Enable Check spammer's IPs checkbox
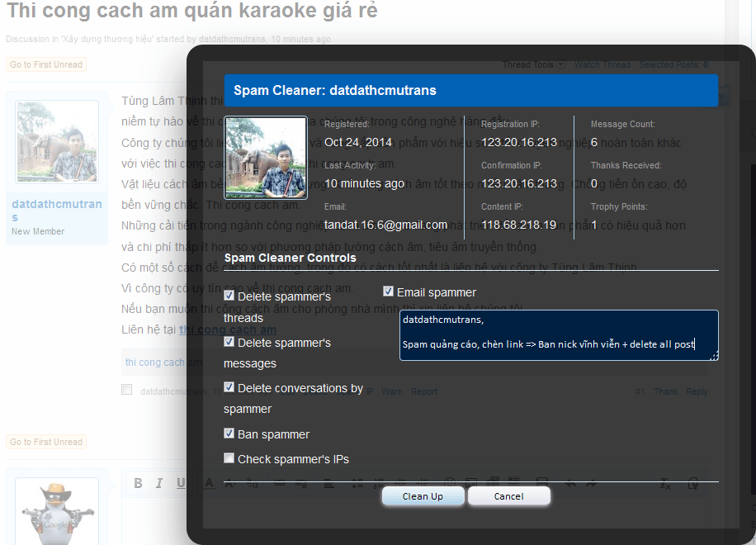 tap(229, 458)
